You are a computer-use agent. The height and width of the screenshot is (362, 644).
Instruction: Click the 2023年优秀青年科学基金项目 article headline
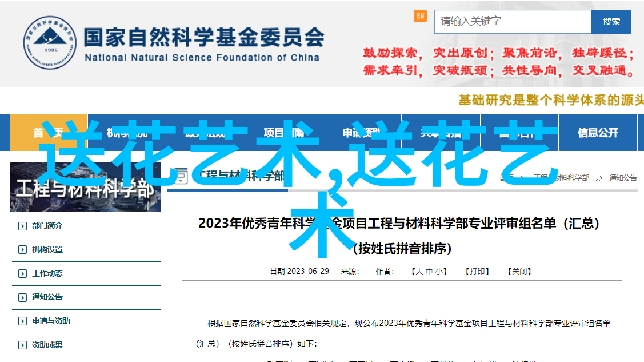[x=398, y=224]
